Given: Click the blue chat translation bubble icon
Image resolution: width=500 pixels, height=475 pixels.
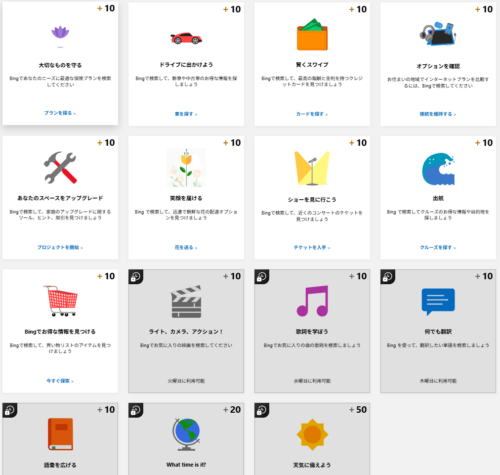Looking at the screenshot, I should (438, 302).
